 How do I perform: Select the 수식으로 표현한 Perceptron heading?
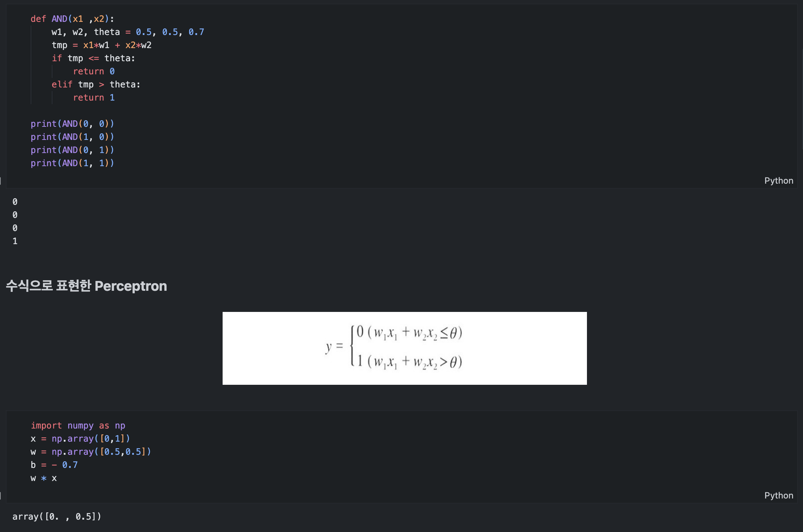pos(86,286)
